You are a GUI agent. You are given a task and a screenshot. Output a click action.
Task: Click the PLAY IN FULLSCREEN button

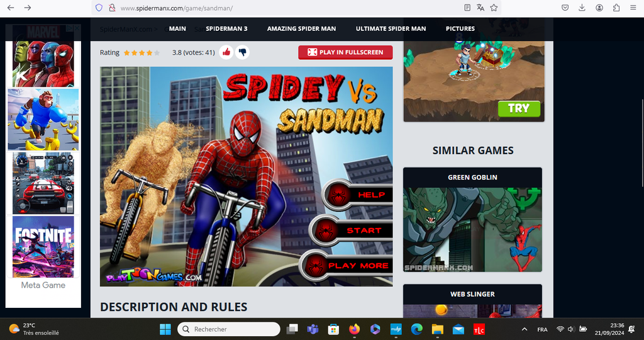345,52
